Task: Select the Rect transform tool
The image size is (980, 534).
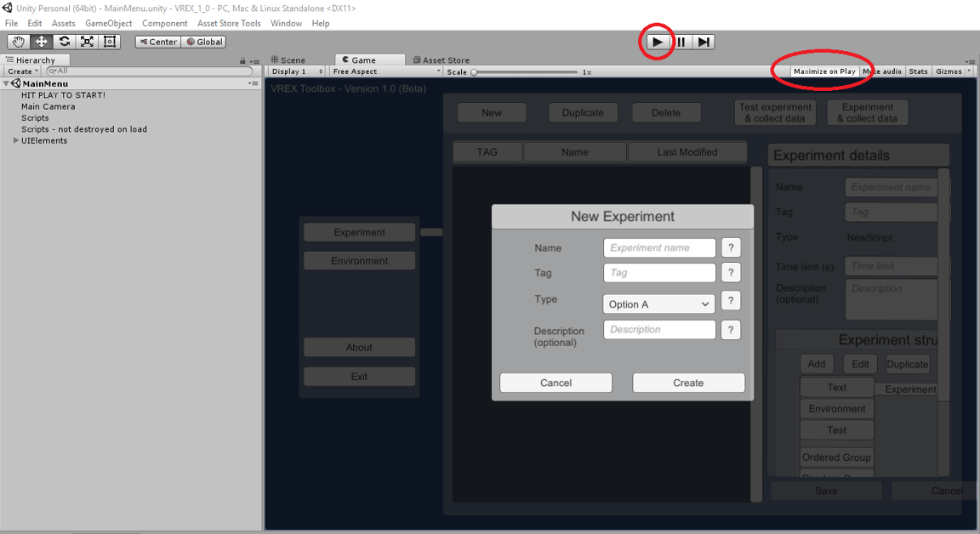Action: 110,42
